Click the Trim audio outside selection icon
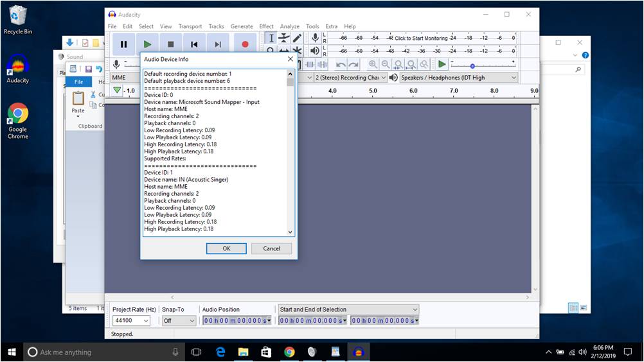 pyautogui.click(x=310, y=64)
